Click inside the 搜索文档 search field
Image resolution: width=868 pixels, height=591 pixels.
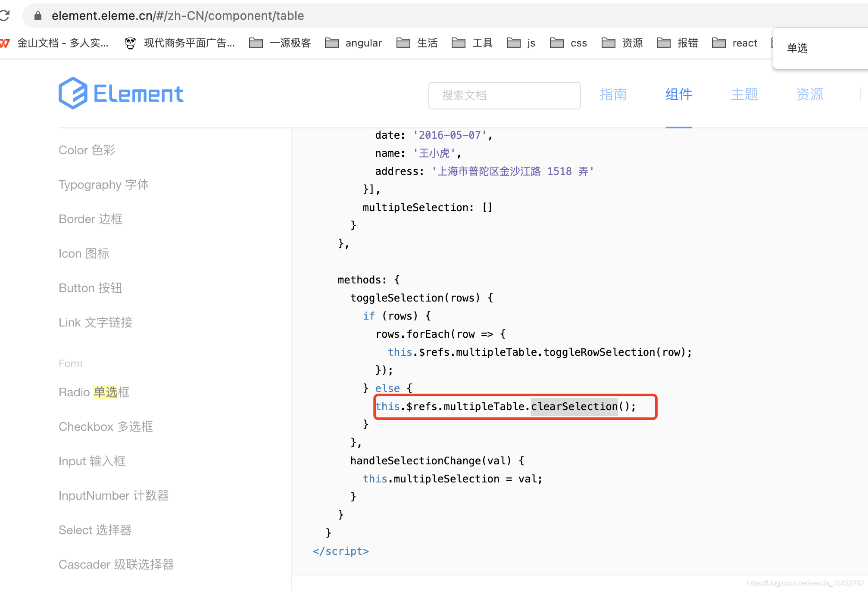pyautogui.click(x=504, y=95)
